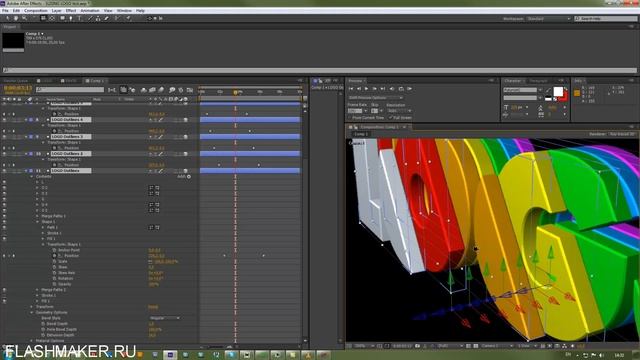Enable frame blending for timeline layers
The image size is (640, 360).
[x=152, y=90]
